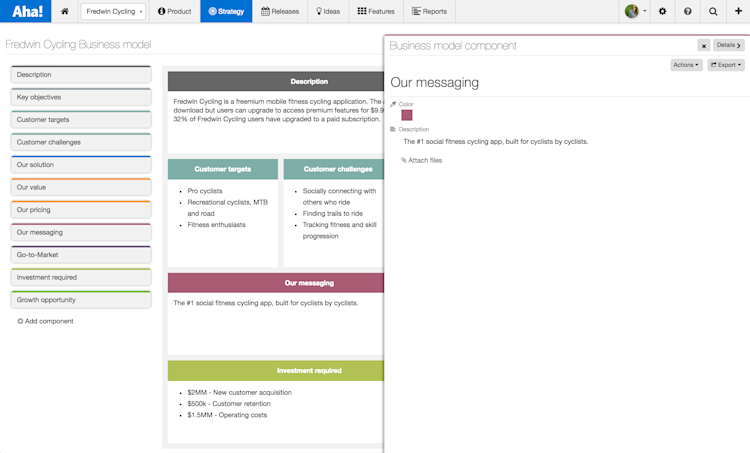Screen dimensions: 750x453
Task: Open the Ideas menu
Action: click(328, 11)
